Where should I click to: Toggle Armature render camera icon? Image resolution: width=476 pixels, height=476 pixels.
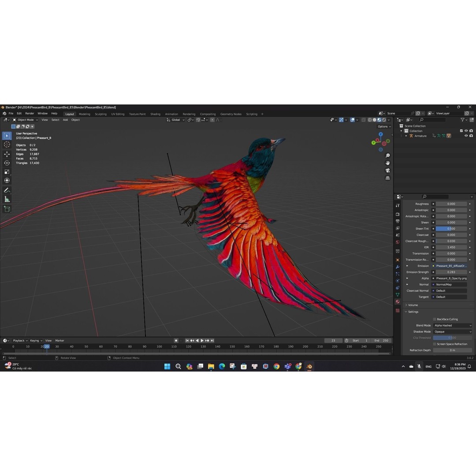tap(471, 136)
